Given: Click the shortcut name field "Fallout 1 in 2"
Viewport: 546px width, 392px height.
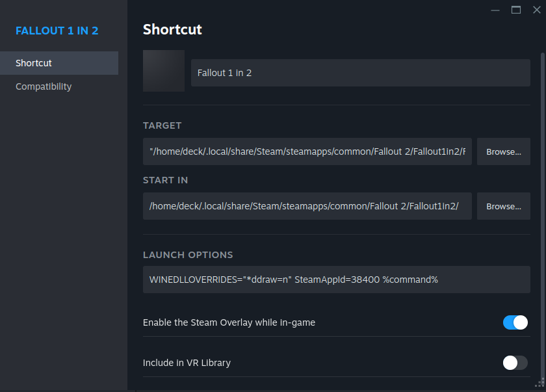Looking at the screenshot, I should (360, 73).
